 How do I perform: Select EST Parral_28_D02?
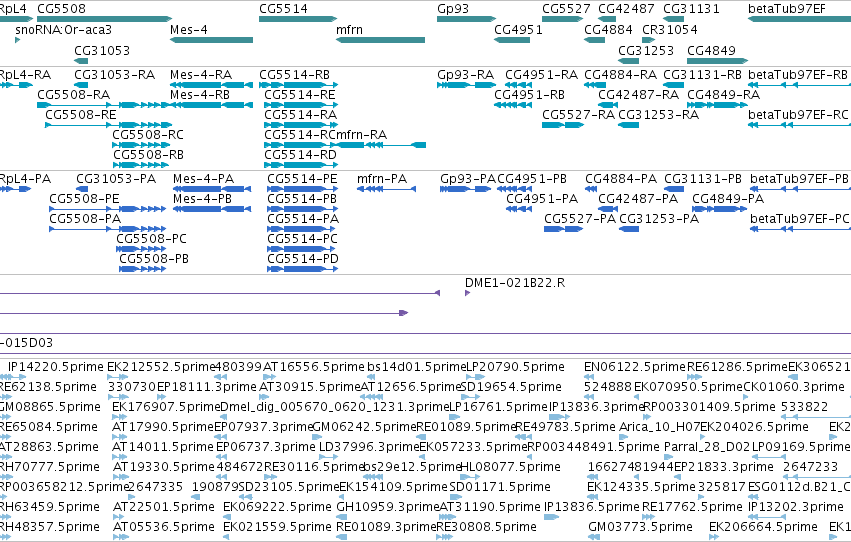[x=707, y=447]
